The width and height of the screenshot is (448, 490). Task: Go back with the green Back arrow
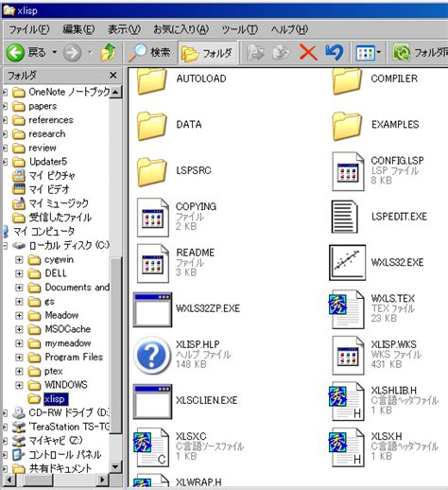click(15, 52)
